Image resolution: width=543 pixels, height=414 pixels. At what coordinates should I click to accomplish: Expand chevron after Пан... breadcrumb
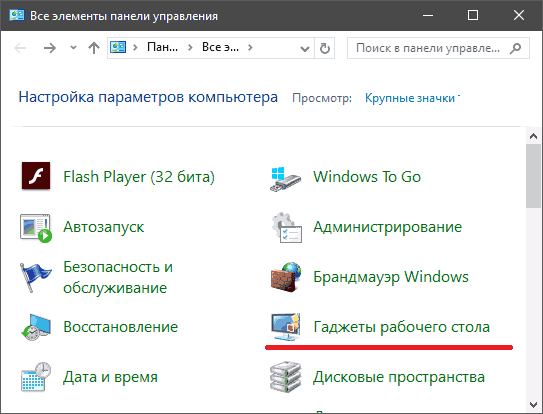coord(190,47)
